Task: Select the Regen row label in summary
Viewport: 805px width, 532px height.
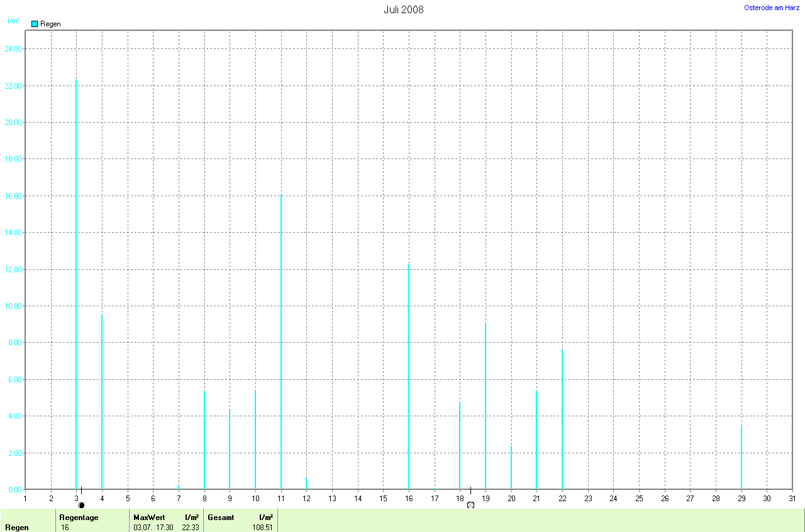Action: tap(16, 528)
